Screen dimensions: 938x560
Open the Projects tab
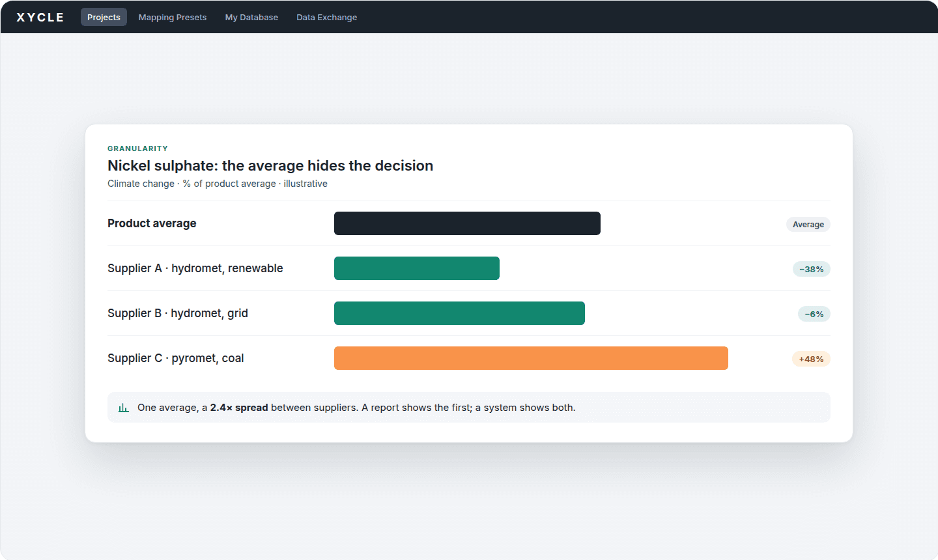104,18
